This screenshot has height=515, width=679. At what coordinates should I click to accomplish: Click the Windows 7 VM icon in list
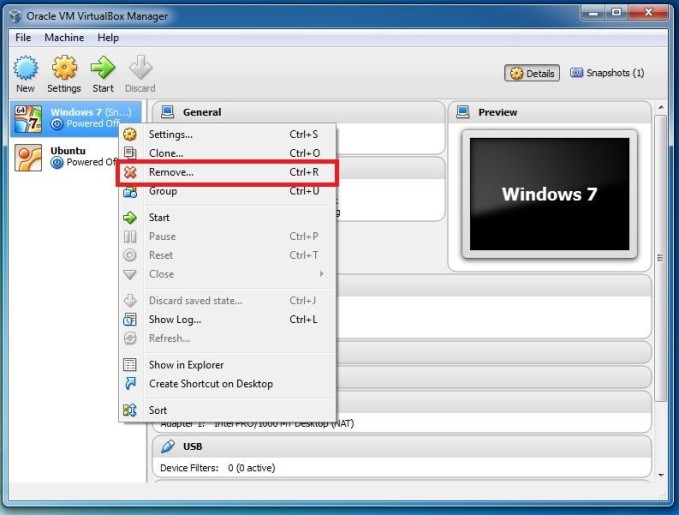[28, 119]
